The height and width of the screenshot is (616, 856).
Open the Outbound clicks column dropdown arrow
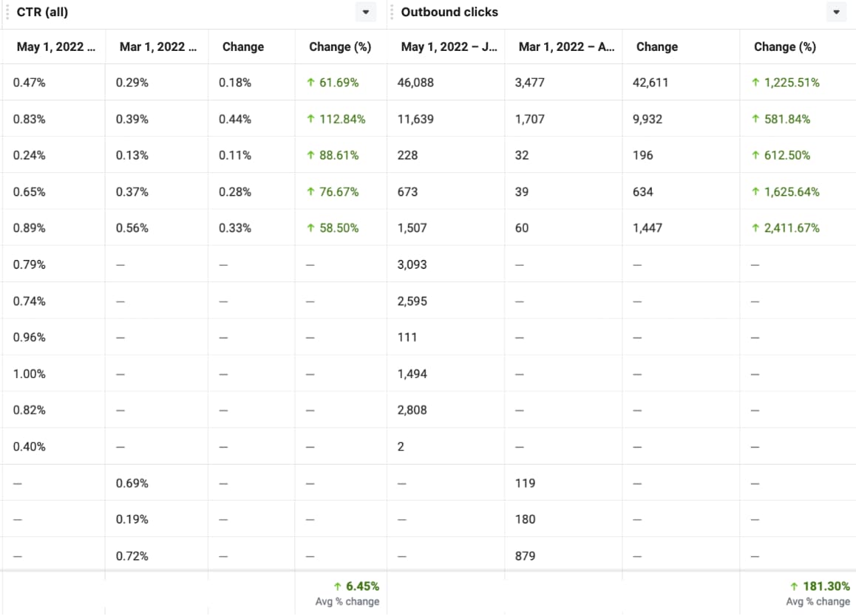tap(836, 13)
